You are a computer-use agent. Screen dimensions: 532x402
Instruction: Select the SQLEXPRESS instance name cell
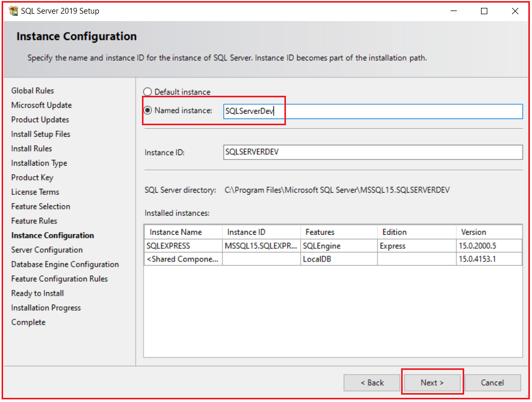pyautogui.click(x=183, y=246)
